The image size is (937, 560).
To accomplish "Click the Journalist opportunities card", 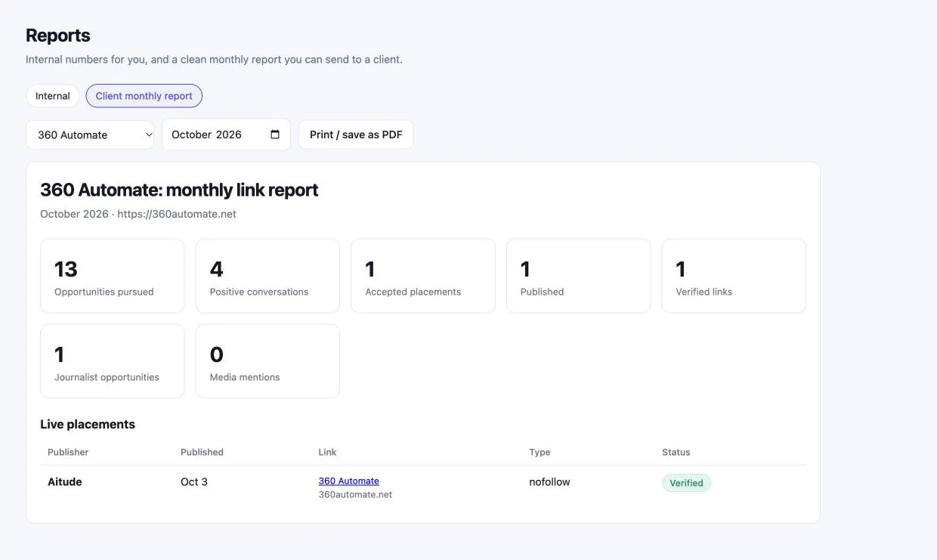I will 113,361.
